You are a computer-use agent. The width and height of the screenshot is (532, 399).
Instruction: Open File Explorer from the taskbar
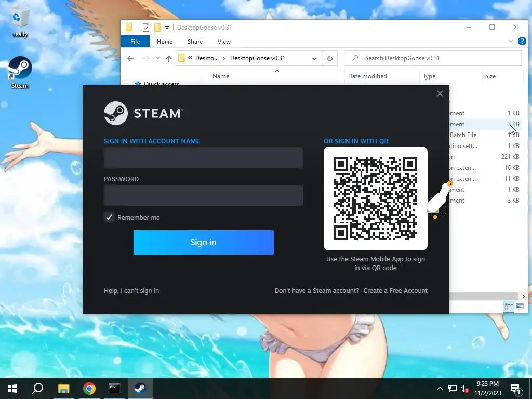pos(63,389)
